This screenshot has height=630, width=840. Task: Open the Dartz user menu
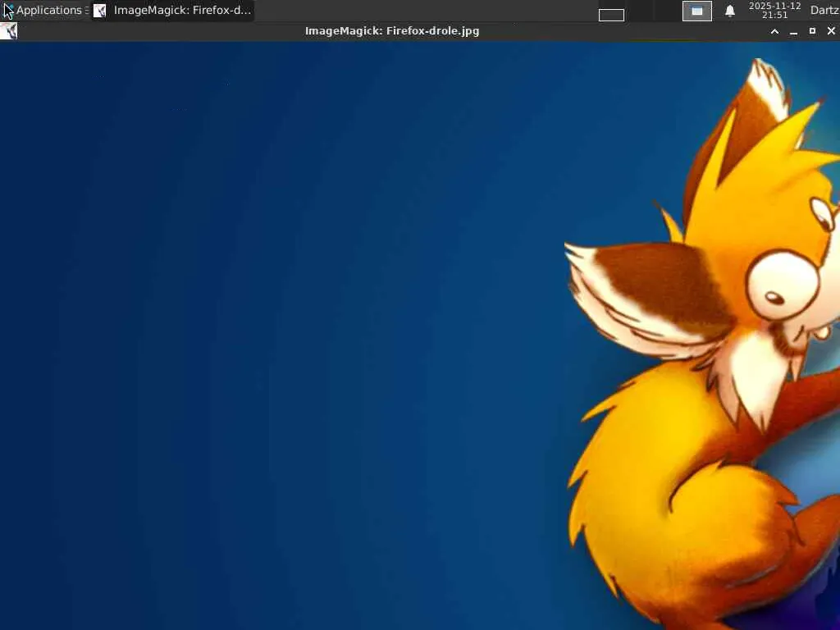[x=825, y=10]
